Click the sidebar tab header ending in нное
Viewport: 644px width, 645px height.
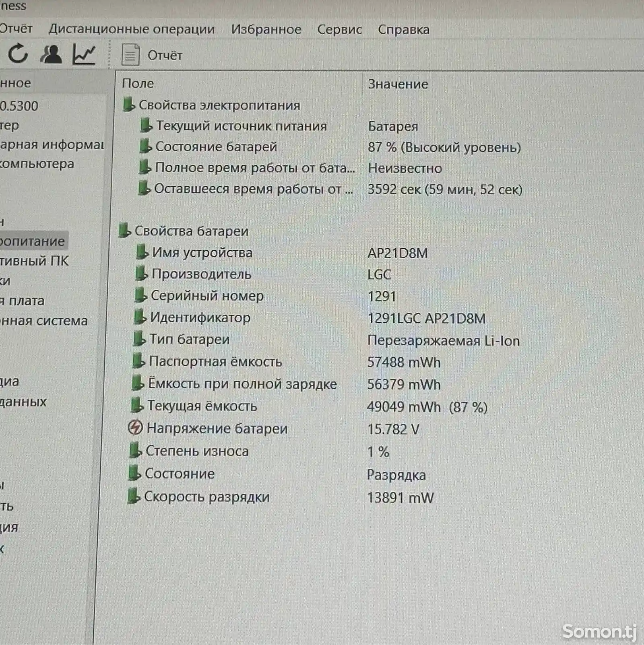(x=16, y=83)
